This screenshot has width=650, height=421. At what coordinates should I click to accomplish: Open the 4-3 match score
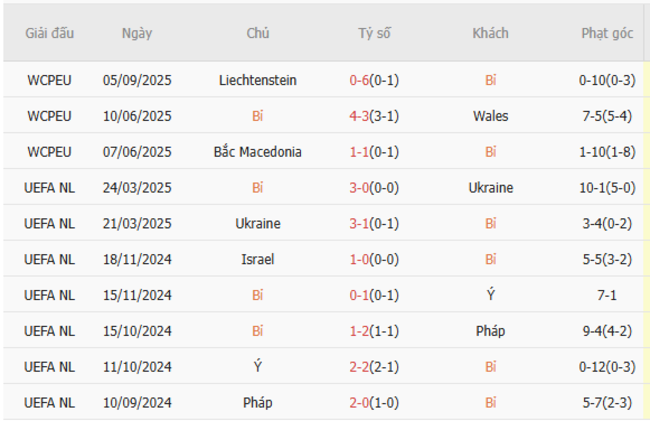tap(359, 116)
